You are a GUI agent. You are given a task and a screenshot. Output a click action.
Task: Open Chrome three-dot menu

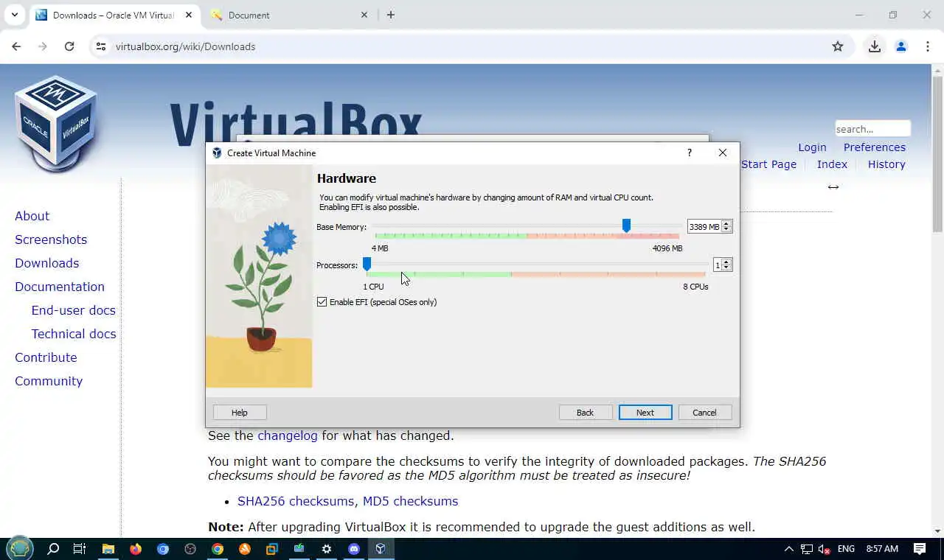point(928,46)
